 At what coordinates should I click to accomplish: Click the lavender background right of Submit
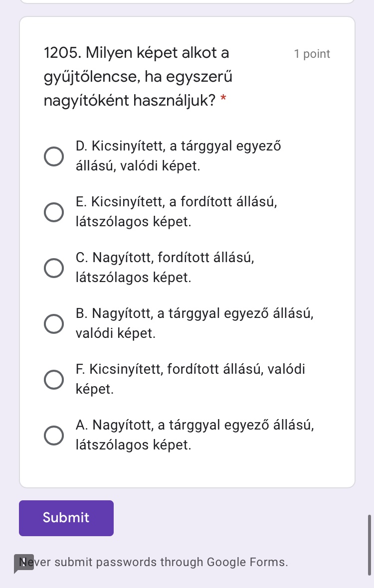(x=239, y=518)
